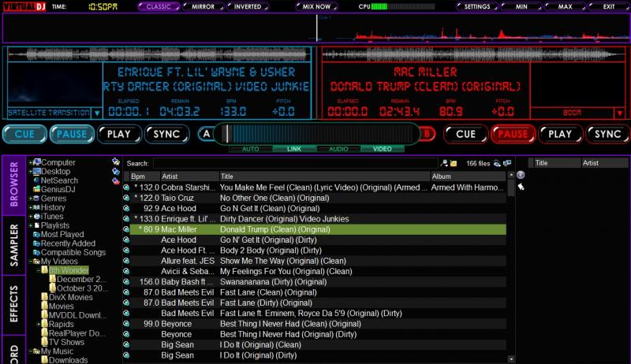The height and width of the screenshot is (364, 631).
Task: Click add filter folder icon beside NetSearch
Action: (116, 180)
